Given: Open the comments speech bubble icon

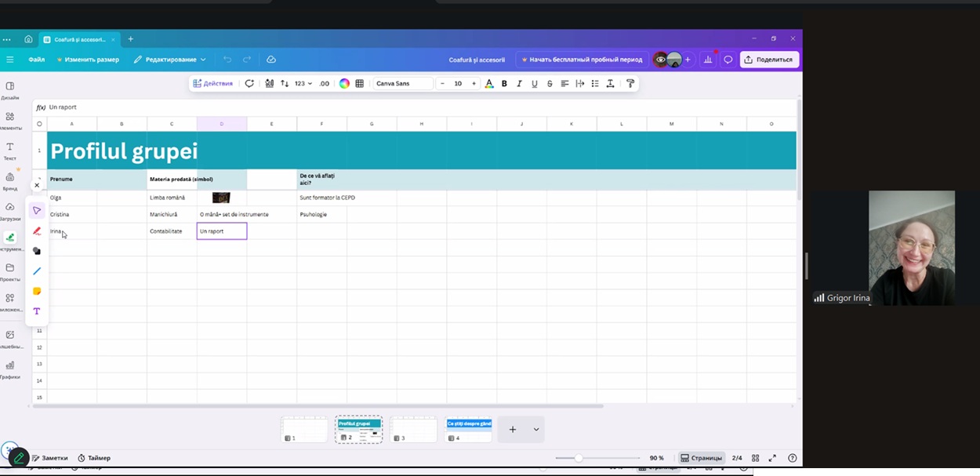Looking at the screenshot, I should tap(728, 60).
